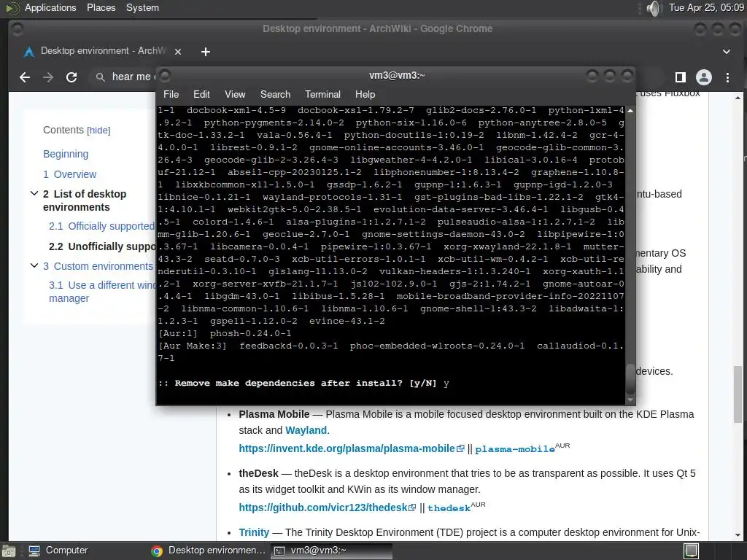Select the Desktop environment - ArchWiki tab
The image size is (747, 560).
102,51
